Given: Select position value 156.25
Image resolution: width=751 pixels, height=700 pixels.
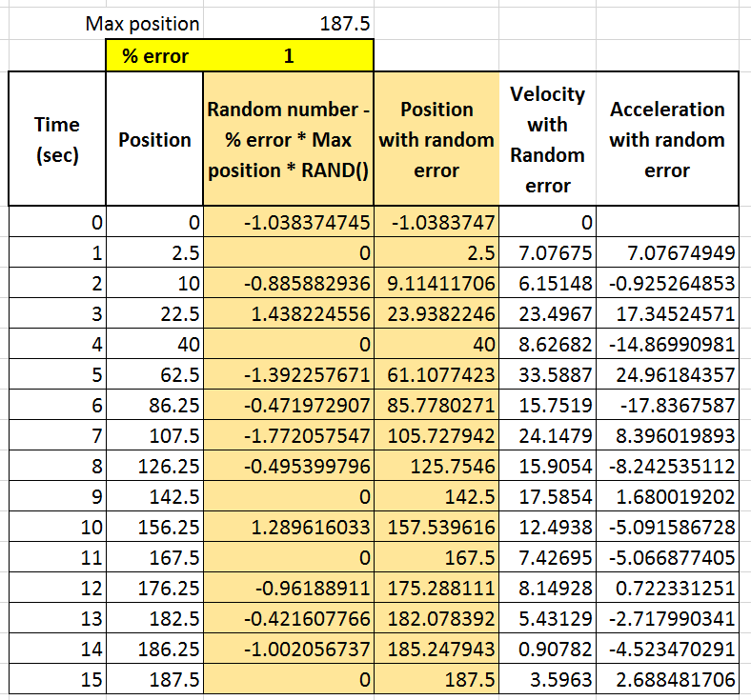Looking at the screenshot, I should [x=154, y=527].
